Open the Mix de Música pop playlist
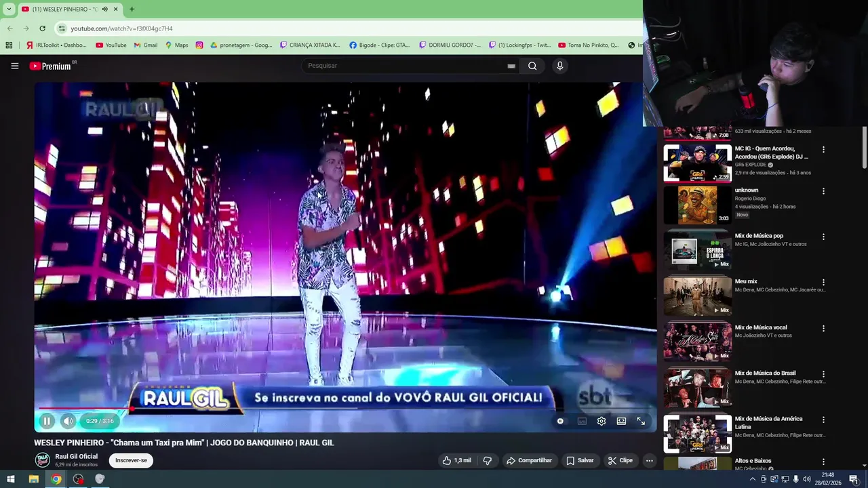The width and height of the screenshot is (868, 488). coord(697,250)
